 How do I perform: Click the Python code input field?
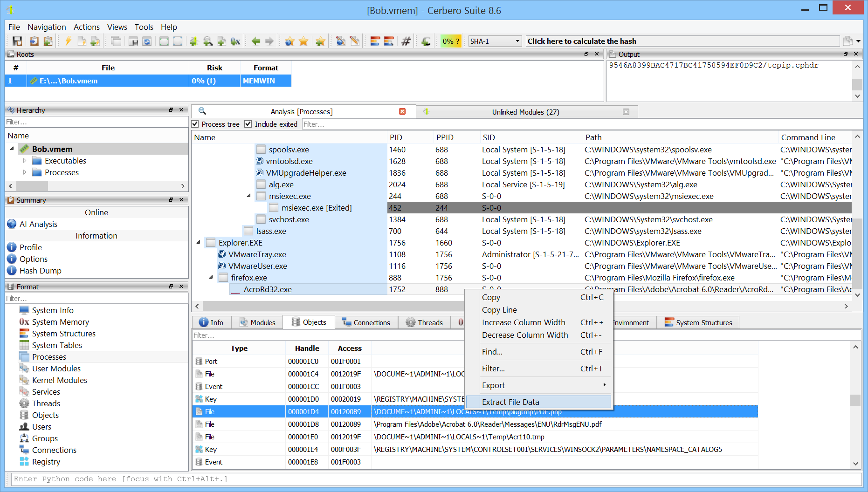coord(434,479)
